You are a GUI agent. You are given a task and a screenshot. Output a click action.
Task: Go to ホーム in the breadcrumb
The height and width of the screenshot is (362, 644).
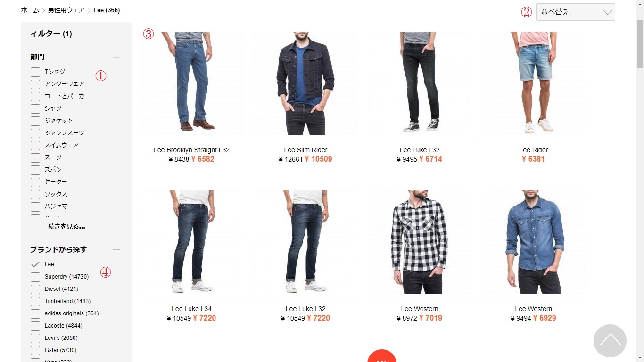[x=30, y=10]
